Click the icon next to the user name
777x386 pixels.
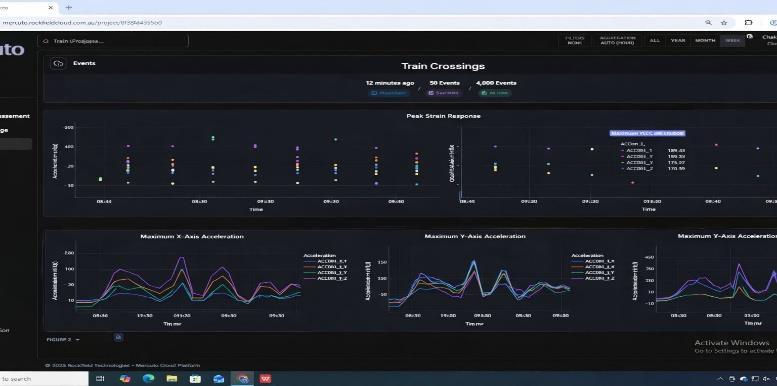750,37
